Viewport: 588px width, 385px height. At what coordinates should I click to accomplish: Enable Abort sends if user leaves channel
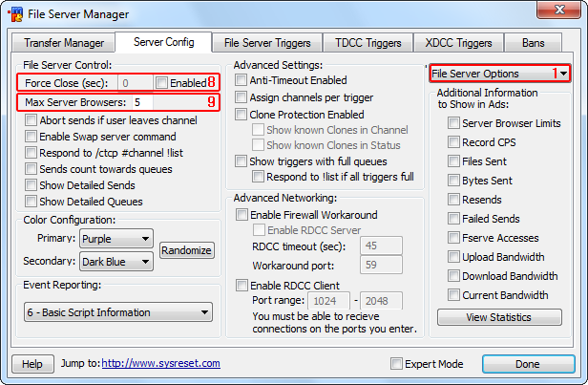click(31, 120)
